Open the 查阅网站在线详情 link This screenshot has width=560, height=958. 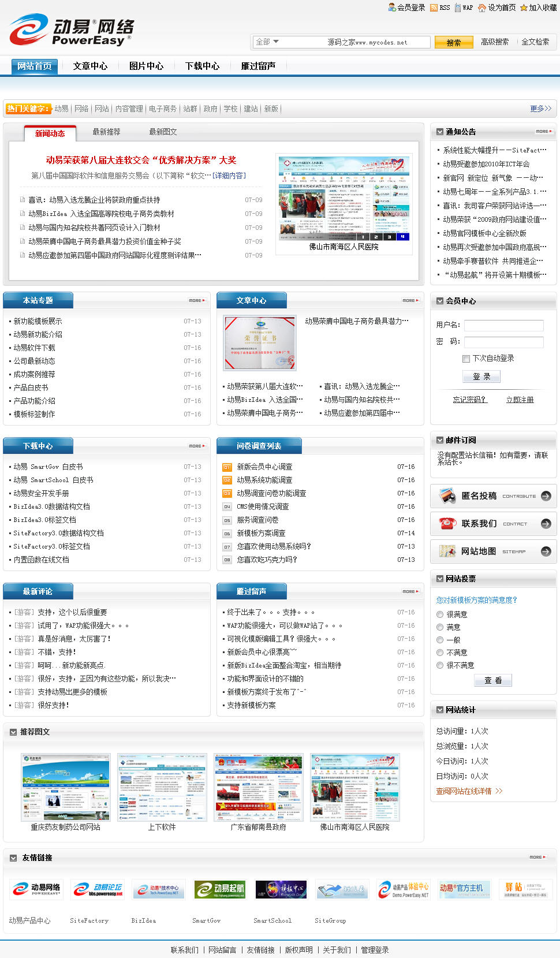469,791
